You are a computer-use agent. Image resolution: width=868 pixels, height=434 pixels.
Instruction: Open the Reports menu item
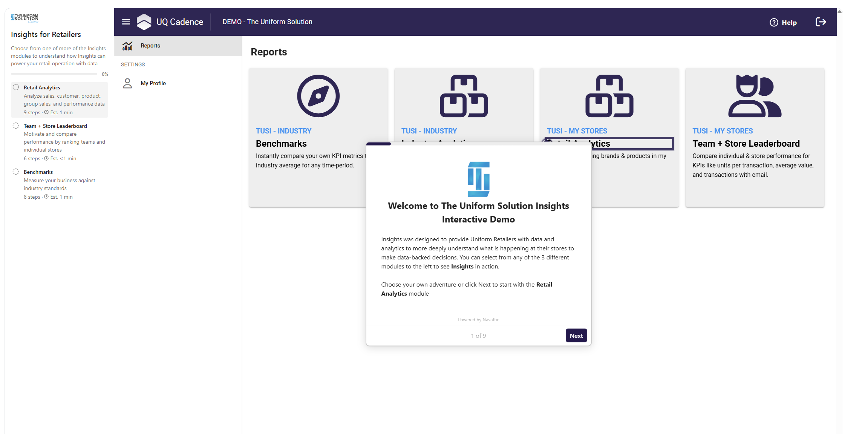150,46
